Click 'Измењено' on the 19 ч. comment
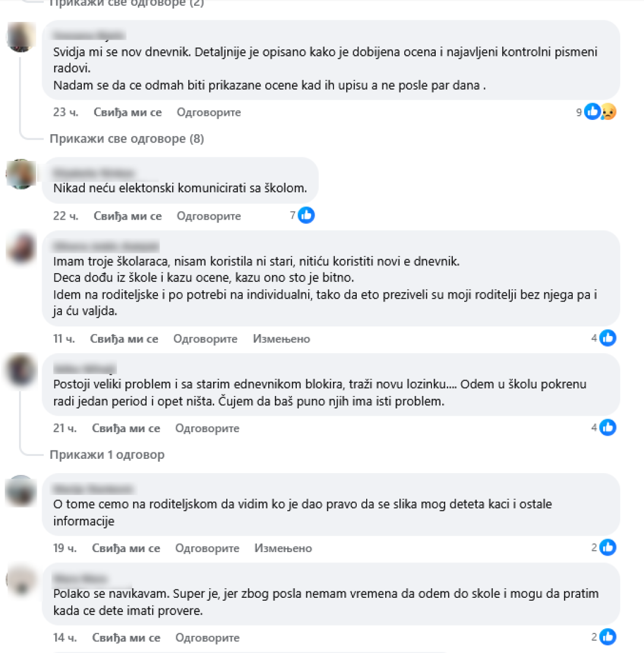 coord(283,548)
